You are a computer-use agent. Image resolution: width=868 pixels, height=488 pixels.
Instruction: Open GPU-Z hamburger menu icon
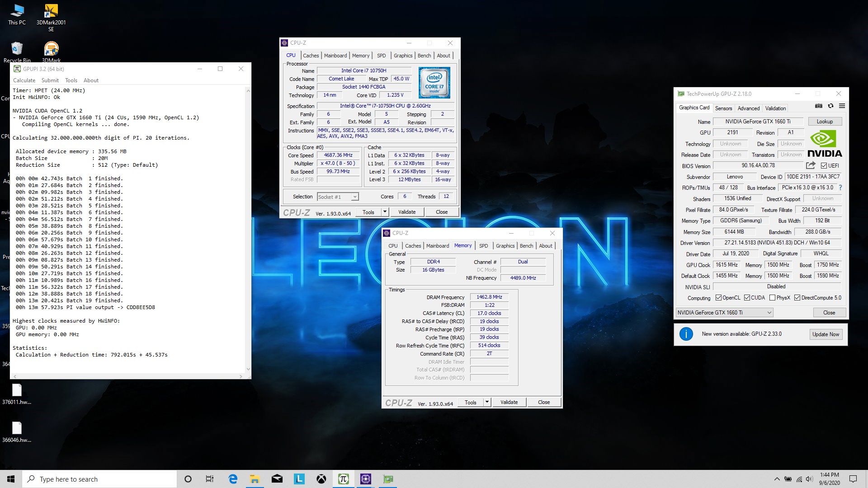(842, 106)
